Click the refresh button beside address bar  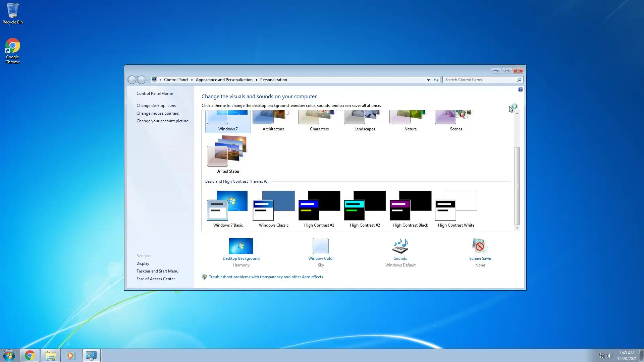[x=436, y=80]
